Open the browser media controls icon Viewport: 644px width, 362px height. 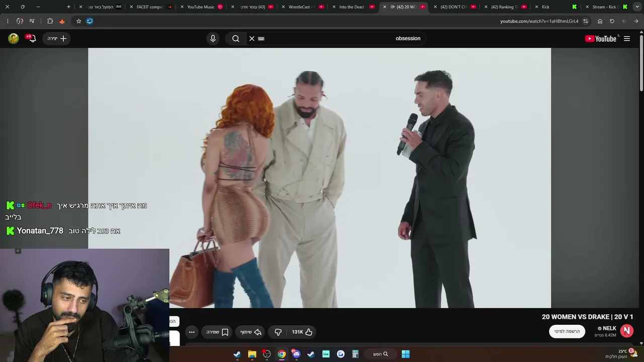click(x=32, y=21)
